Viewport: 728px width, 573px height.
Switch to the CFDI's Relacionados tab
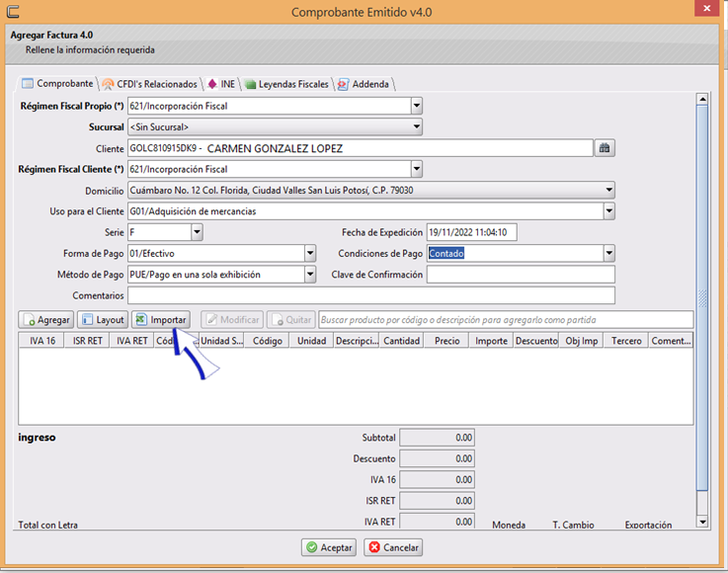point(150,84)
